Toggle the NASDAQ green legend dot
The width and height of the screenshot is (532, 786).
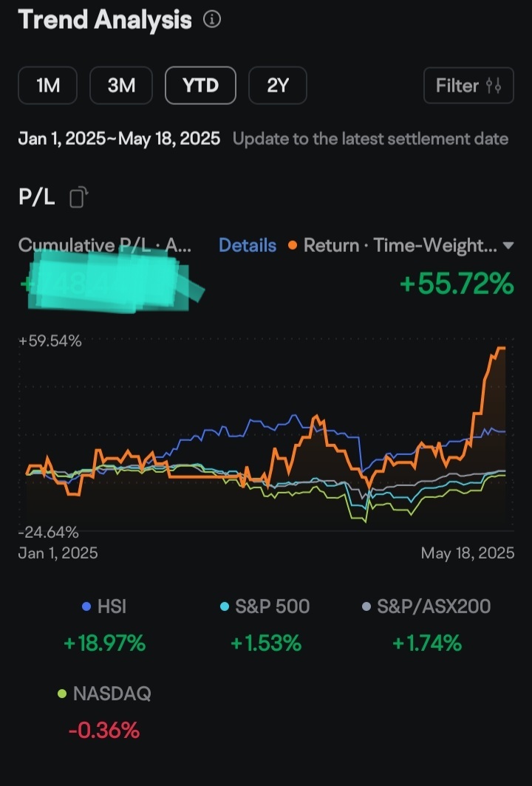tap(61, 694)
